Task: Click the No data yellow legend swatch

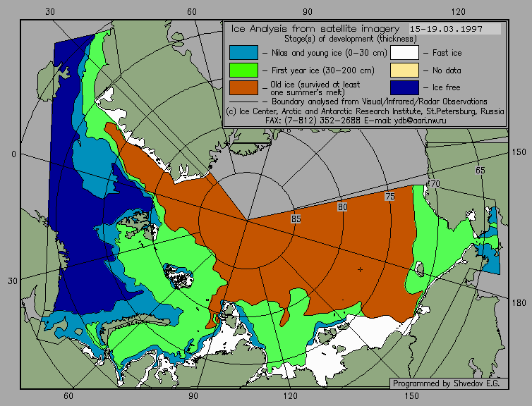Action: pos(404,70)
